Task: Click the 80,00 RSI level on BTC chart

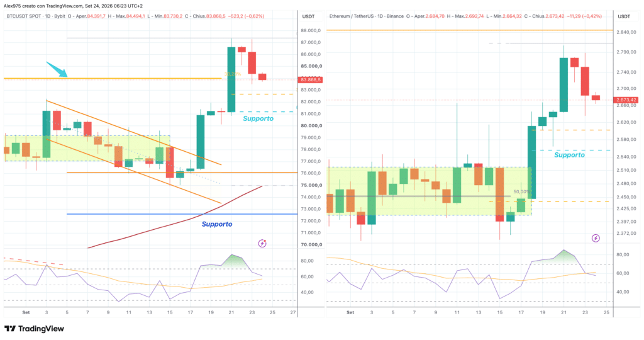Action: [x=307, y=261]
